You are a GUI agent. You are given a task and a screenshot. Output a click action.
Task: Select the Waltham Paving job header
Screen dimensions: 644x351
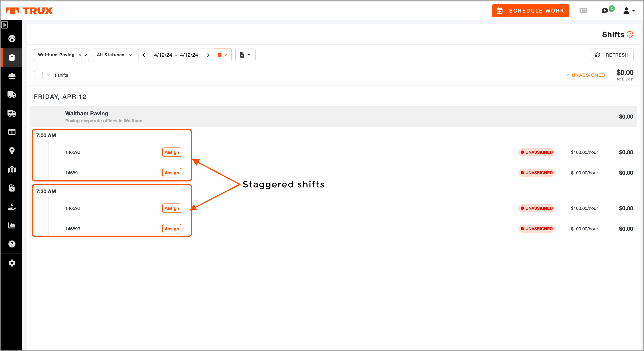click(334, 117)
